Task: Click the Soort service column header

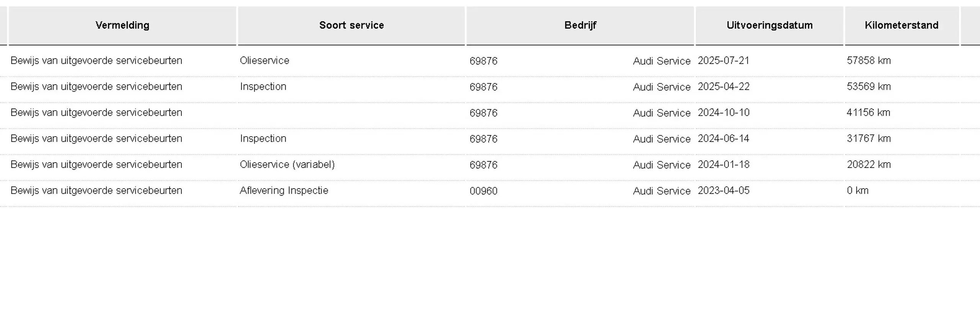Action: [x=351, y=25]
